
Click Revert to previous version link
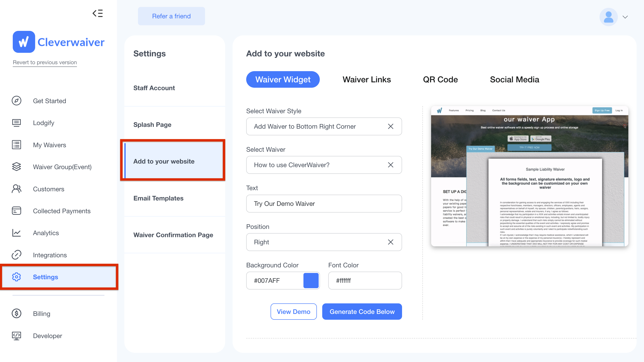pos(45,62)
